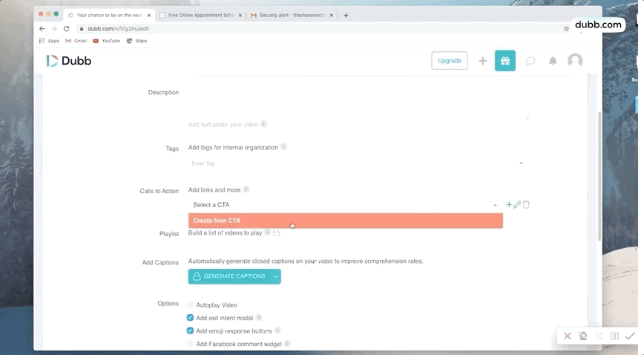Uncheck Add exit intent modal
The width and height of the screenshot is (644, 355).
tap(190, 318)
